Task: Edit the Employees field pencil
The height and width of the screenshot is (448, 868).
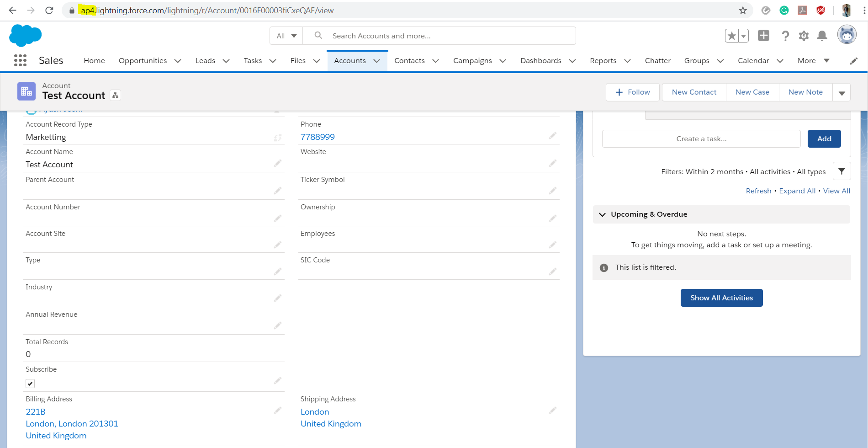Action: (x=553, y=245)
